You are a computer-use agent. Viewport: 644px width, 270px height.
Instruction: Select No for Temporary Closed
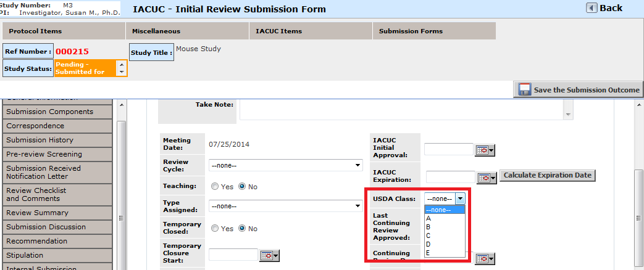coord(242,229)
